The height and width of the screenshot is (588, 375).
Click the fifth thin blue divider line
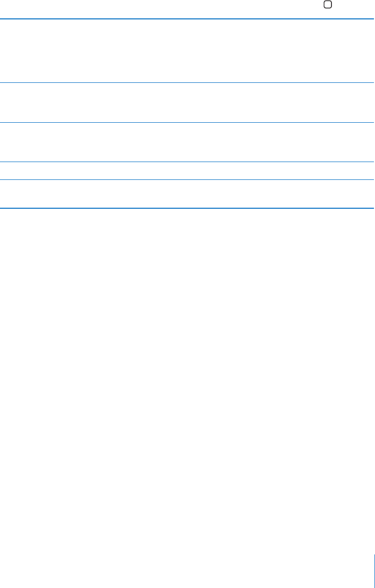point(187,179)
